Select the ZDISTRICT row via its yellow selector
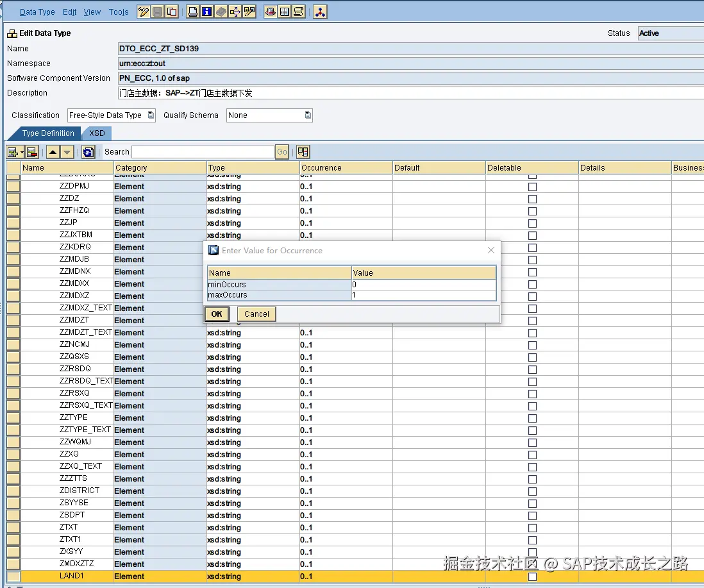This screenshot has height=588, width=704. coord(13,491)
